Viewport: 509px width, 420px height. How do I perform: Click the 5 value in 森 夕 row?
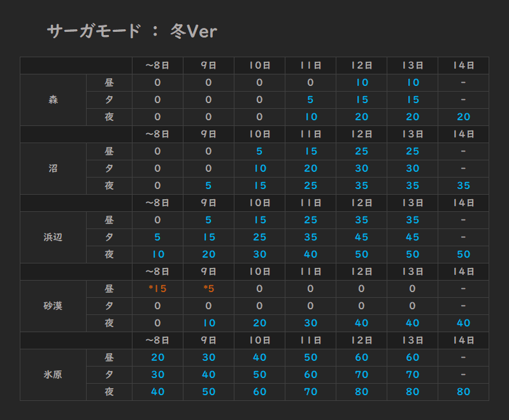click(x=310, y=100)
